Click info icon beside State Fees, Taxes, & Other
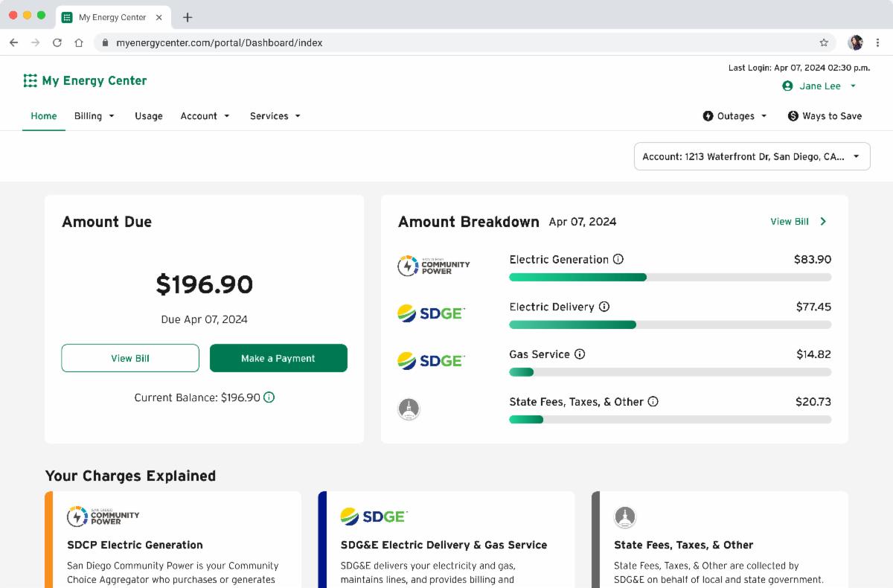 pos(653,402)
